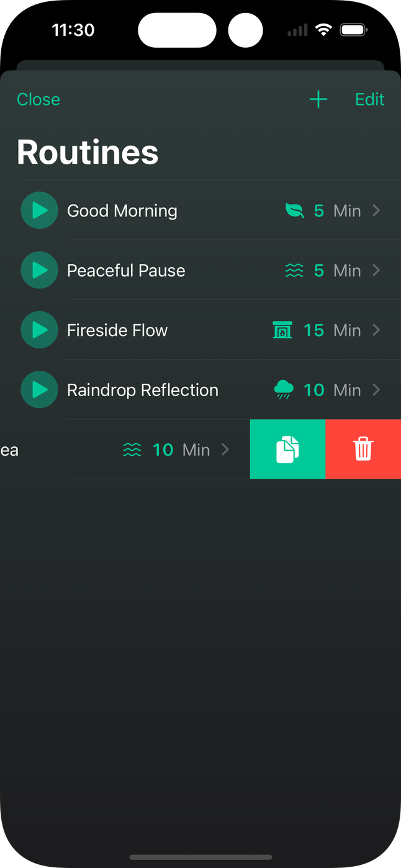401x868 pixels.
Task: Start the Peaceful Pause routine
Action: pyautogui.click(x=39, y=270)
